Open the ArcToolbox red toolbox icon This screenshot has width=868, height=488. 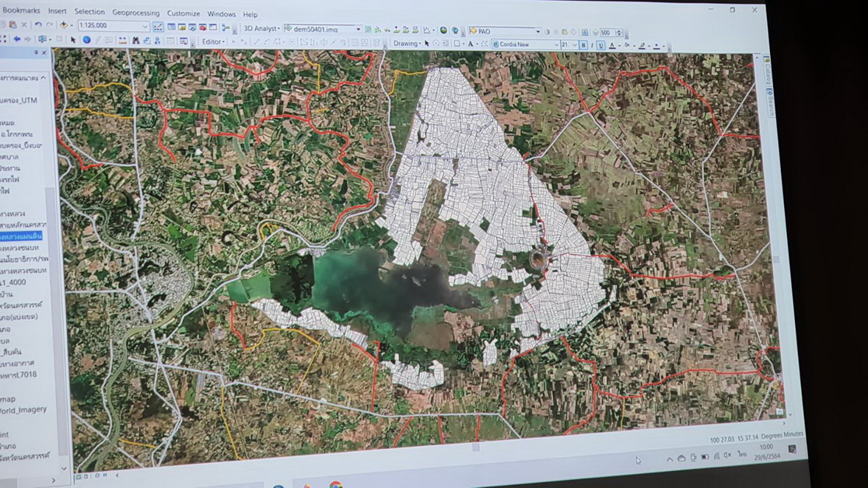point(202,27)
